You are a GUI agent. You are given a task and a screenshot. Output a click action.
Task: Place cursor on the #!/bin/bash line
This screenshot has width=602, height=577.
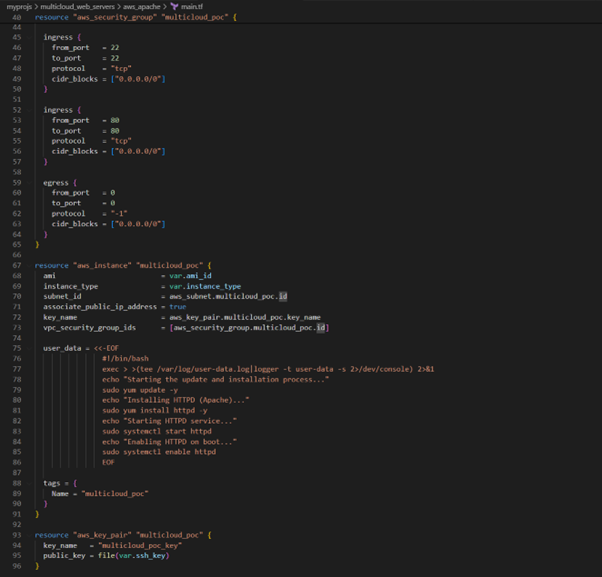[125, 358]
